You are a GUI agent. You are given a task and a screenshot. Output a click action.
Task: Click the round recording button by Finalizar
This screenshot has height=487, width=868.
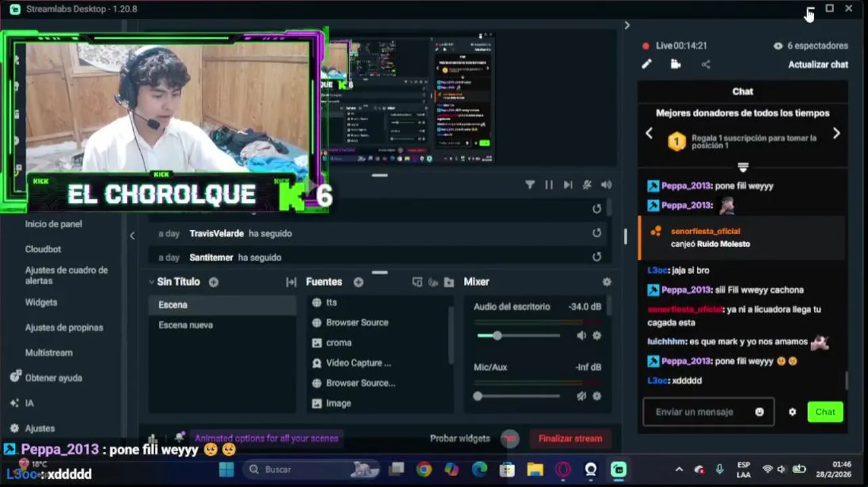click(510, 438)
